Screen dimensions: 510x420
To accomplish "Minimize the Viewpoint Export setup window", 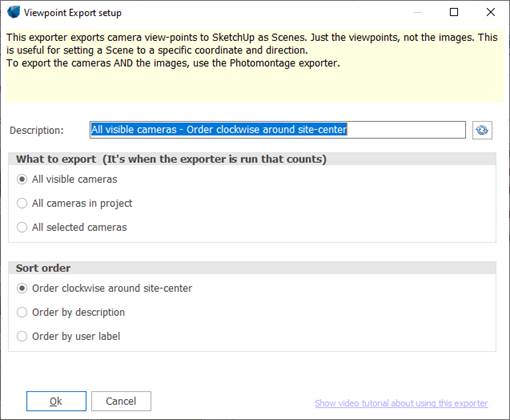I will click(x=418, y=12).
